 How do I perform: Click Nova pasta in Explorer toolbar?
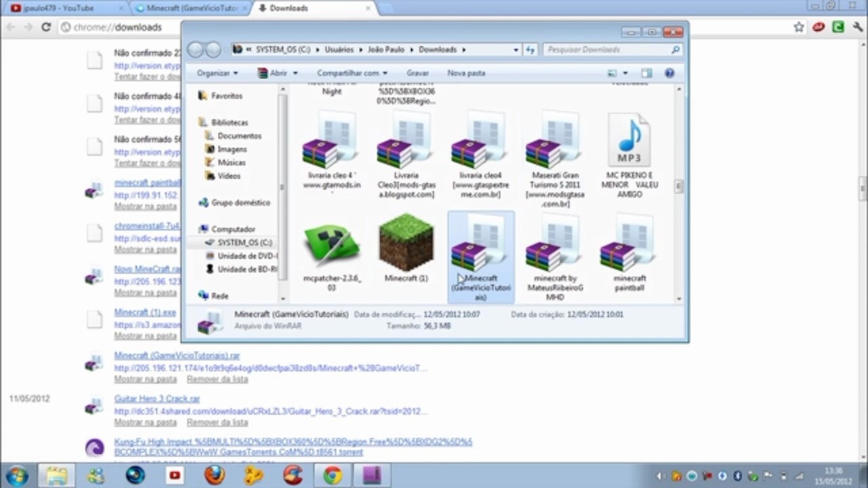click(x=467, y=73)
